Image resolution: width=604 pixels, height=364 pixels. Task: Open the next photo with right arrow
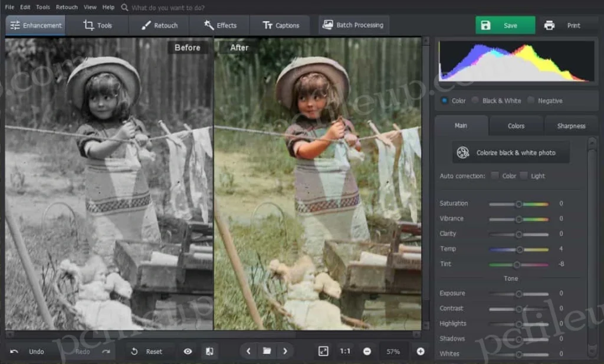285,350
